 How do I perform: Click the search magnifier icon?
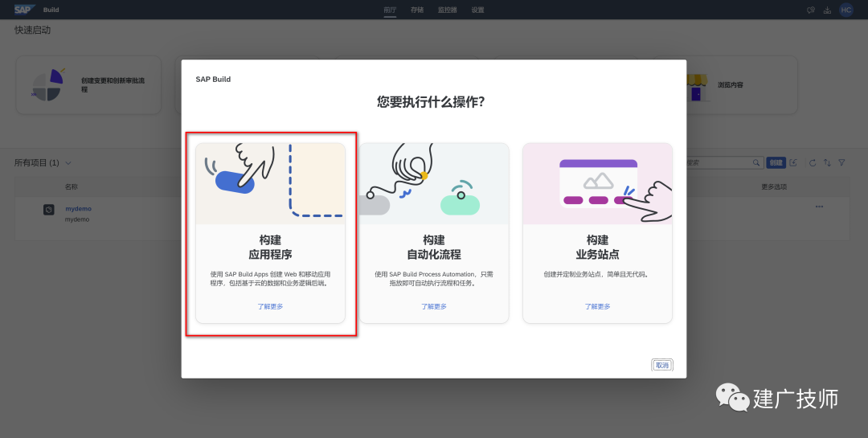pos(756,163)
